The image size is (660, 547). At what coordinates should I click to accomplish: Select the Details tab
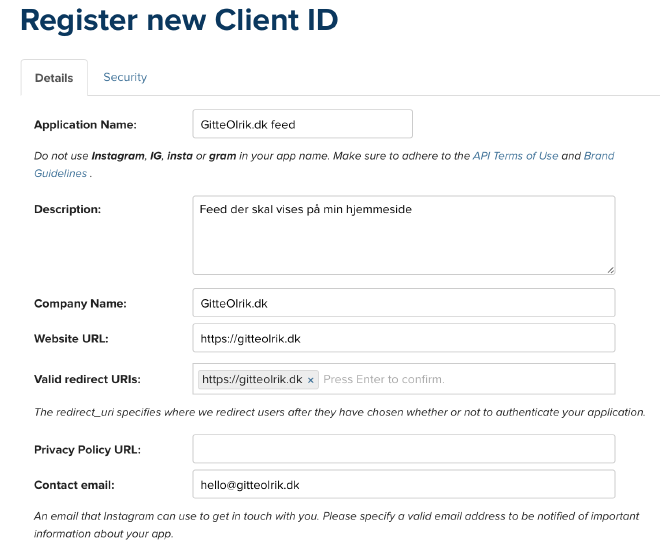coord(54,78)
